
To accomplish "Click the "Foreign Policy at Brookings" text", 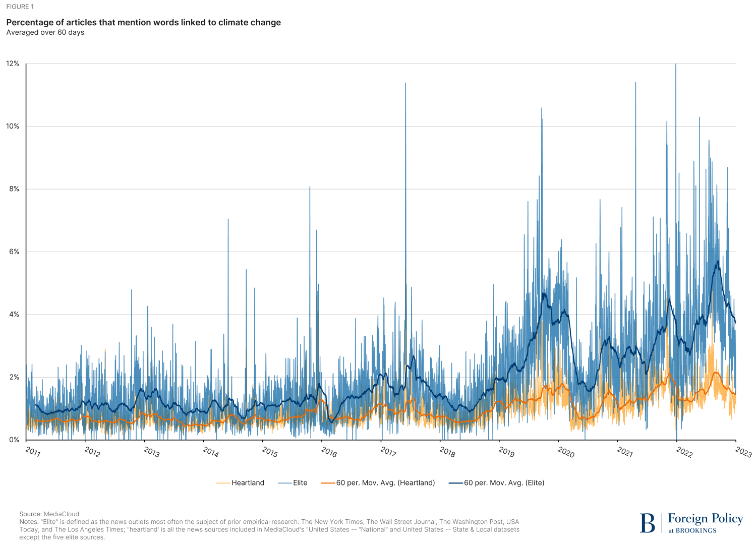I will coord(705,523).
